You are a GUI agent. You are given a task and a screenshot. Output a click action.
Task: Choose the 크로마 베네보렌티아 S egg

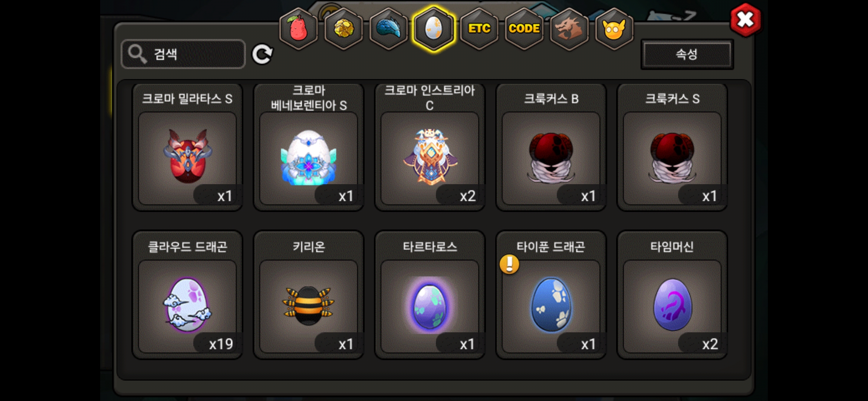[x=309, y=147]
